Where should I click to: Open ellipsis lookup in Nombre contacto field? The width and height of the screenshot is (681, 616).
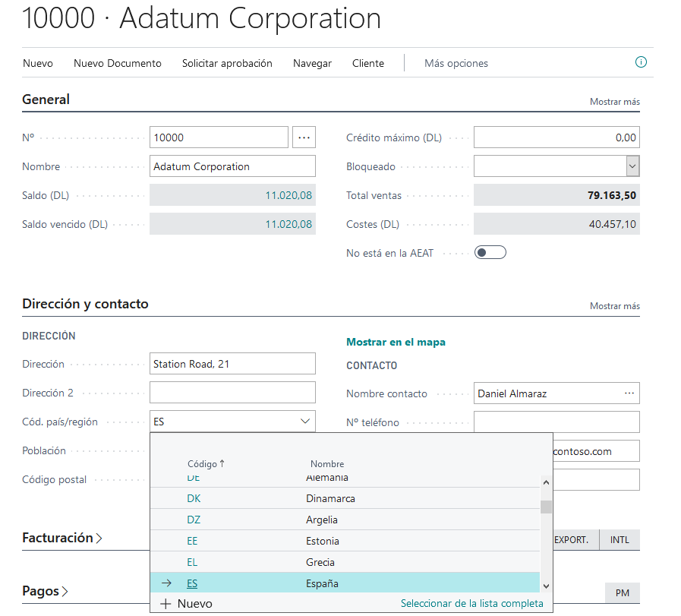[x=629, y=393]
